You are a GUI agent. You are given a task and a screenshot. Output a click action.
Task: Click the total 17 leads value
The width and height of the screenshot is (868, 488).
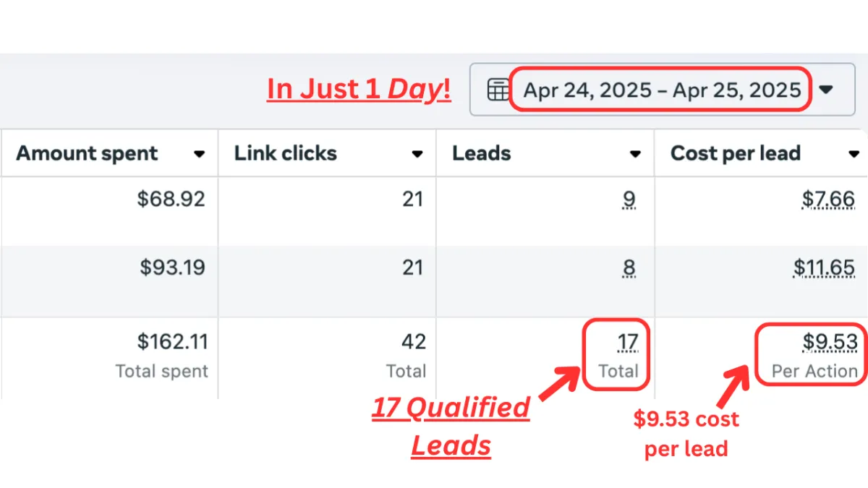pos(628,341)
